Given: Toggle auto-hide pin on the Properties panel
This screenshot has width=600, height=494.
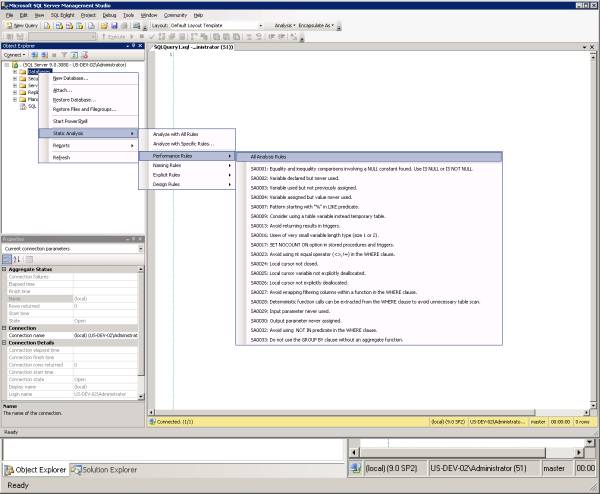Looking at the screenshot, I should pyautogui.click(x=134, y=239).
